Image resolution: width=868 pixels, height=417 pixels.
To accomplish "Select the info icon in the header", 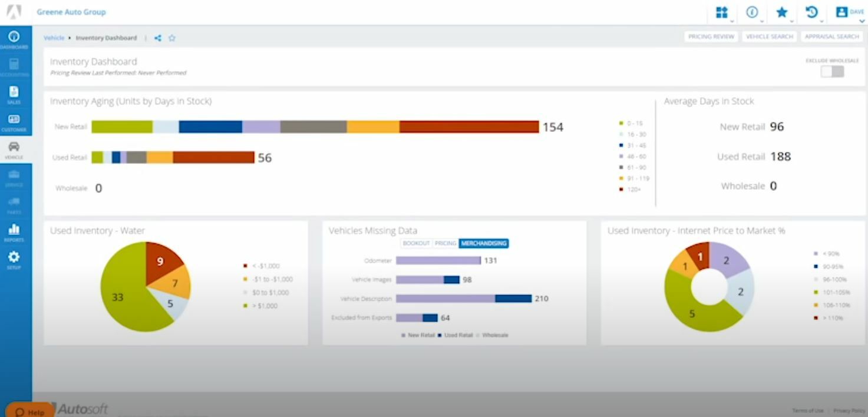I will click(x=752, y=11).
